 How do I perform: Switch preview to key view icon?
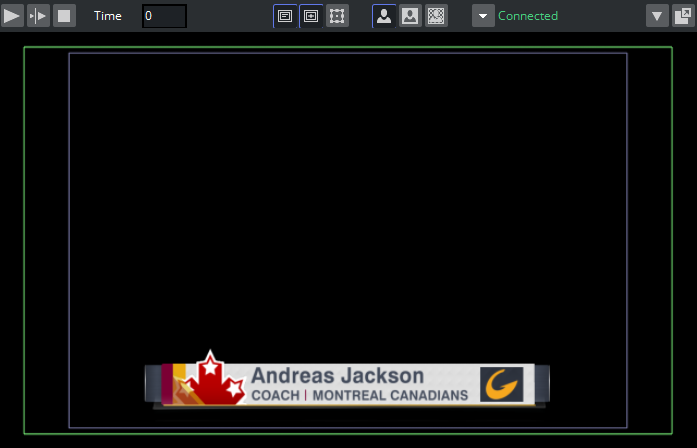tap(410, 16)
